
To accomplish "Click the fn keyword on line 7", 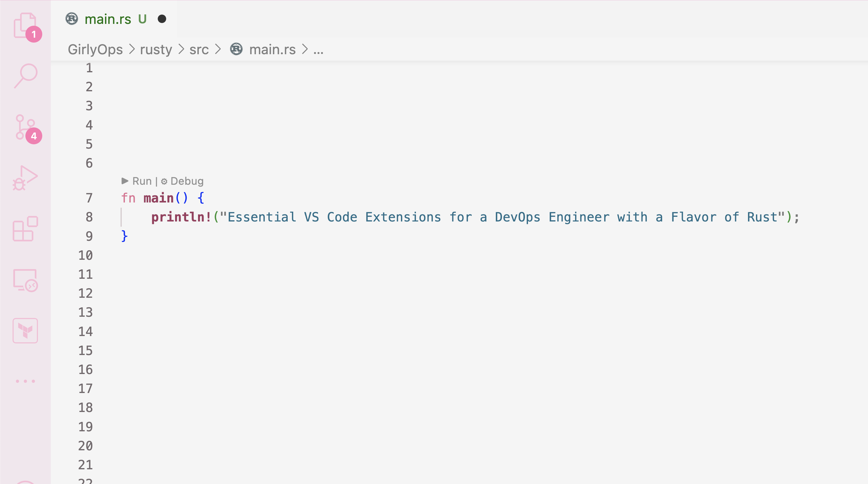I will click(128, 198).
